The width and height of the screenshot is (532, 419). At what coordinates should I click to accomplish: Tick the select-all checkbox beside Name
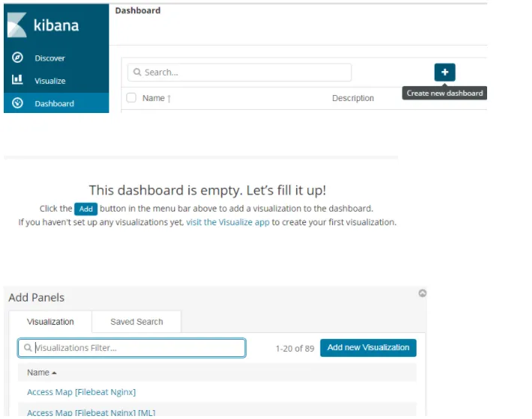coord(132,97)
